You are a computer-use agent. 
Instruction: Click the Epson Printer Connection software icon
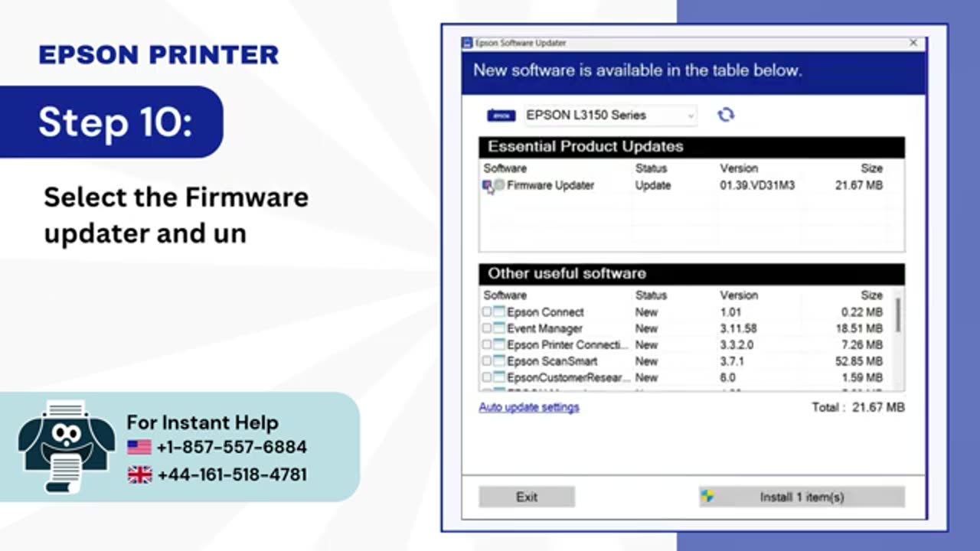pyautogui.click(x=499, y=344)
